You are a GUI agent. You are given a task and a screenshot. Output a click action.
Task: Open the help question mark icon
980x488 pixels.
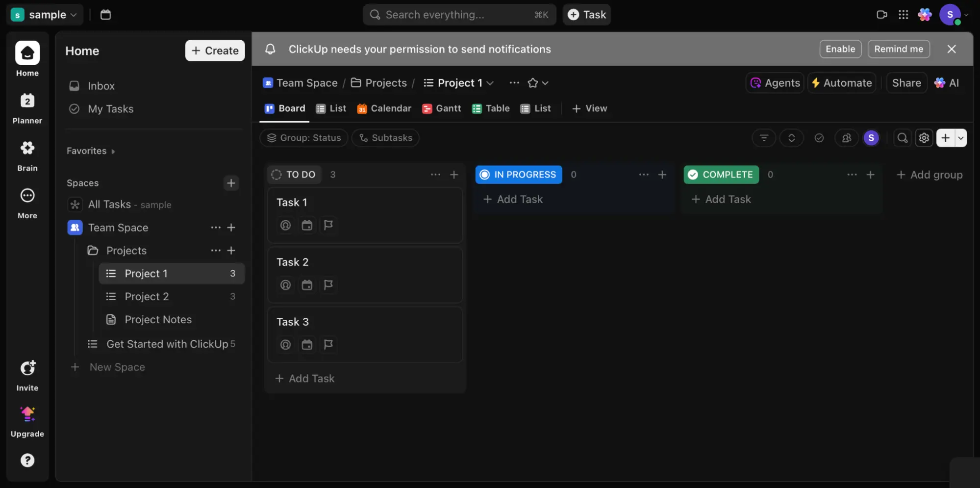point(27,460)
